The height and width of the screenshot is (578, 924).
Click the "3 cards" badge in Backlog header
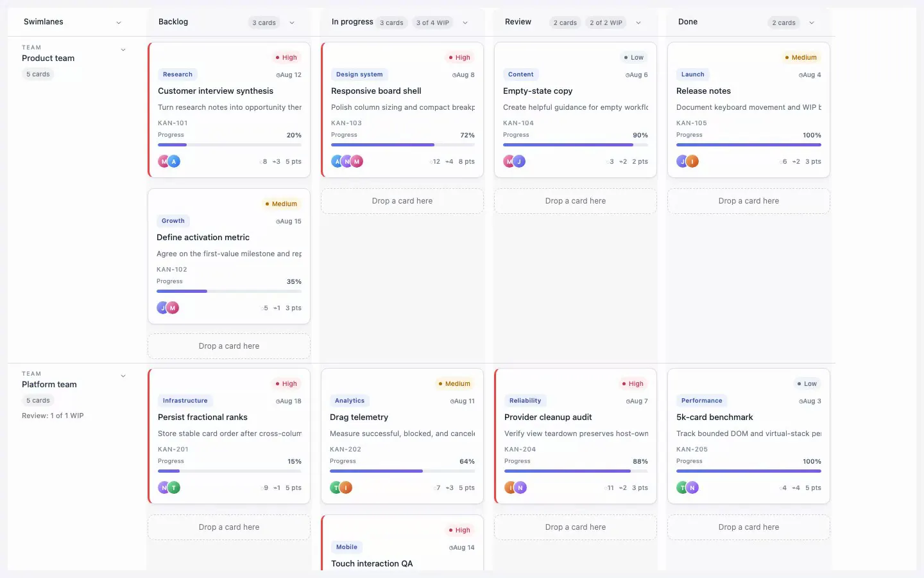(x=264, y=22)
